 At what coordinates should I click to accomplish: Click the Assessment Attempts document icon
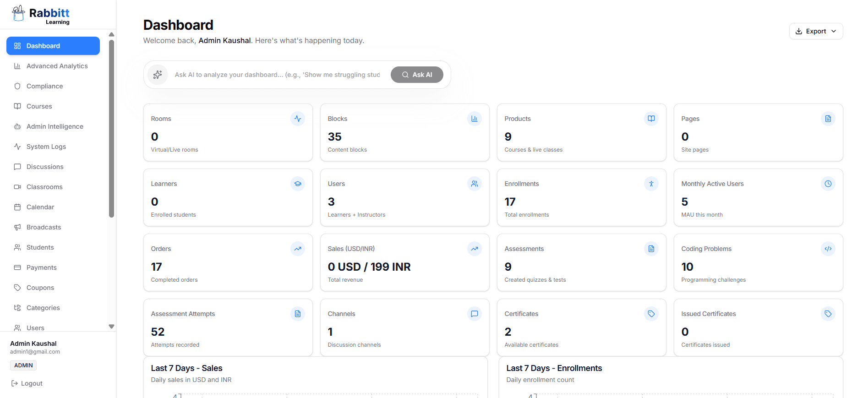[x=298, y=314]
